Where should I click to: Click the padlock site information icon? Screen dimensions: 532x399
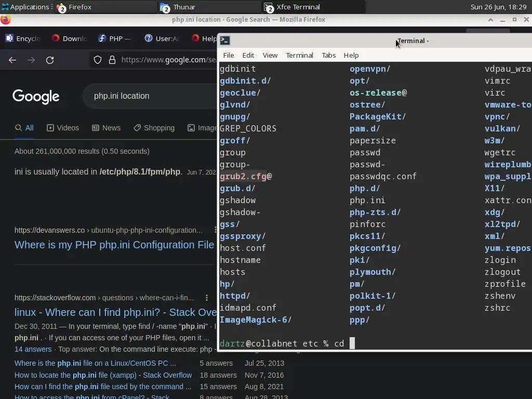tap(112, 60)
